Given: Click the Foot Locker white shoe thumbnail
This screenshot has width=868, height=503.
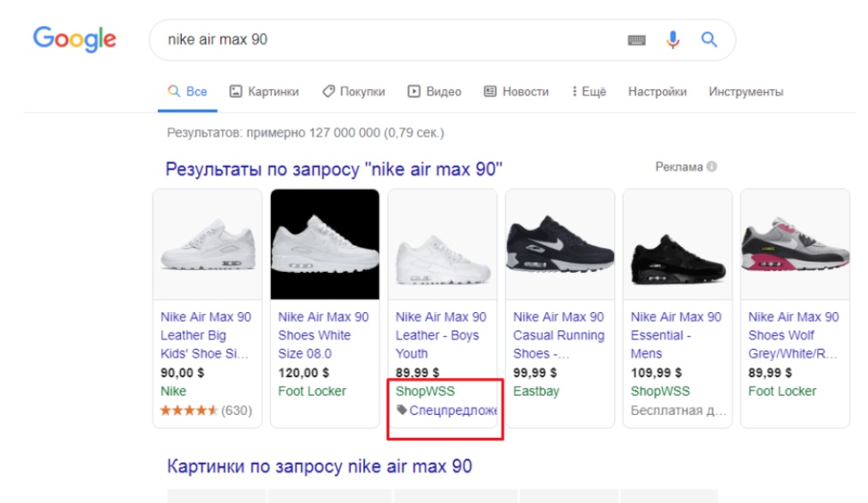Looking at the screenshot, I should pyautogui.click(x=324, y=244).
